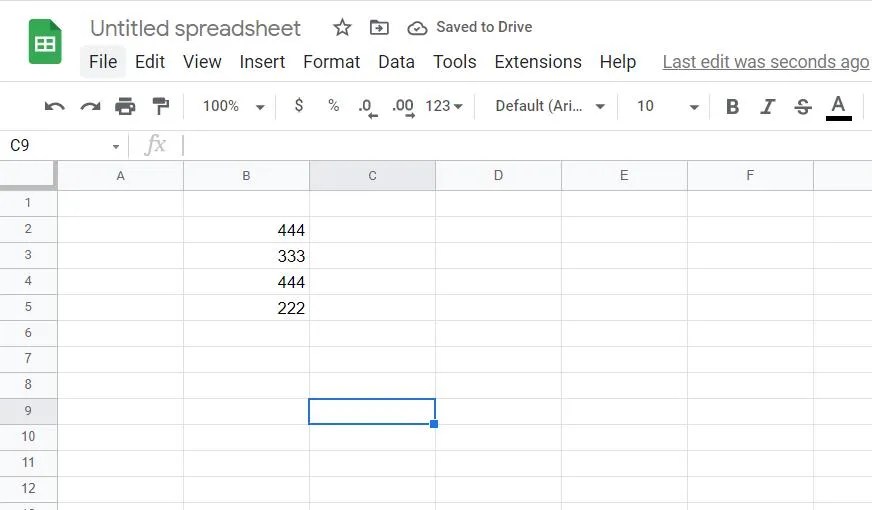Open the font size 10 dropdown
Screen dimensions: 872x510
[x=667, y=106]
